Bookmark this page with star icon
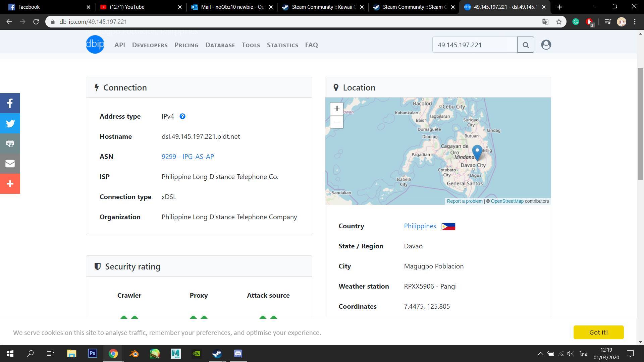644x362 pixels. 559,22
